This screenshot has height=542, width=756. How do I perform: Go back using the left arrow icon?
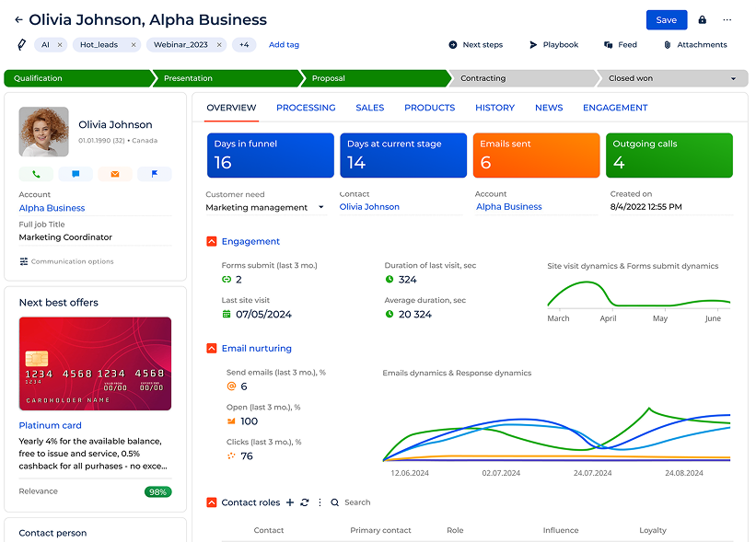click(18, 19)
